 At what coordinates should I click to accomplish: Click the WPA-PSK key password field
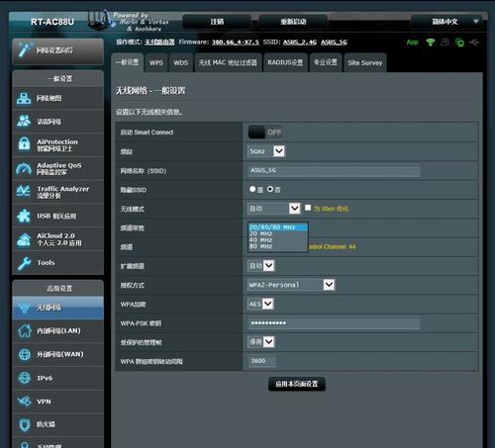click(334, 323)
